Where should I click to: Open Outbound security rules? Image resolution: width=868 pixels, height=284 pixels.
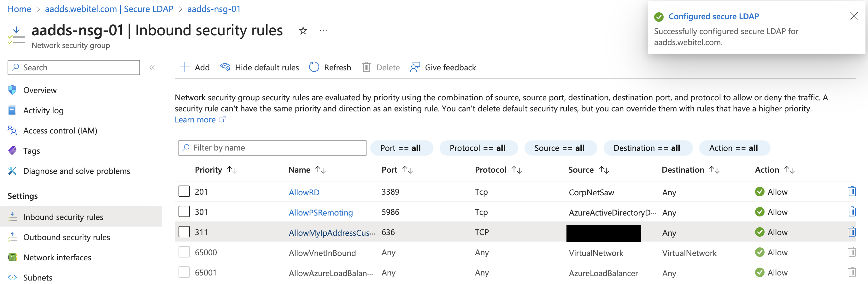pyautogui.click(x=66, y=237)
